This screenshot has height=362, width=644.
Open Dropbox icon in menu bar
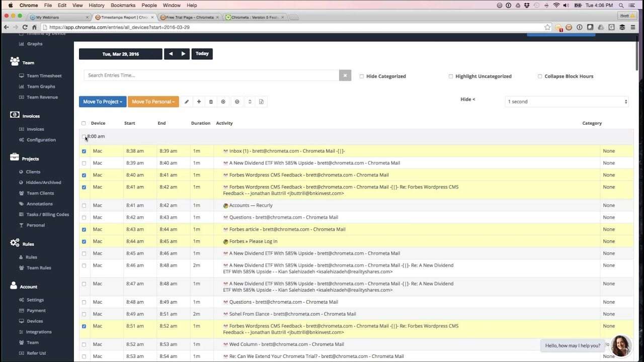click(x=528, y=5)
